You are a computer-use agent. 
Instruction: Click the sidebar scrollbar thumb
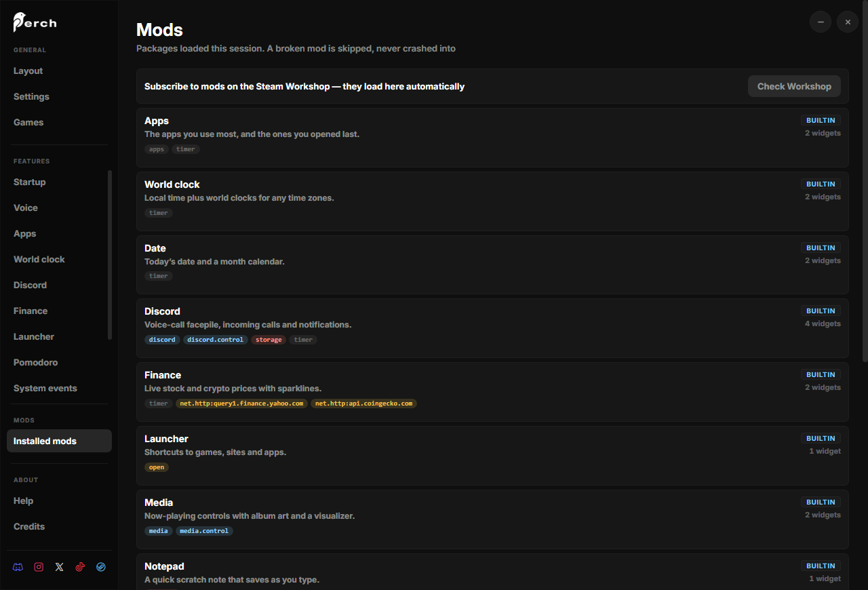coord(110,254)
